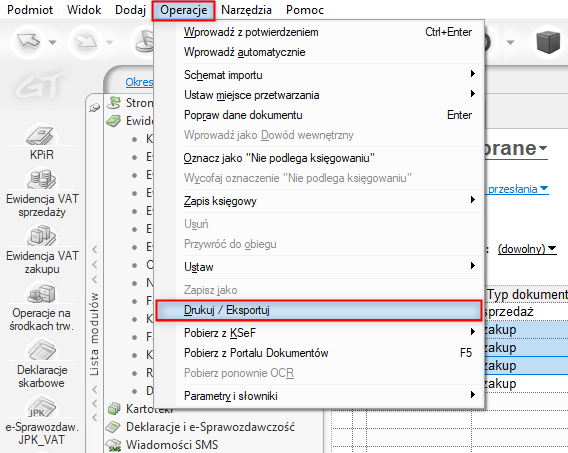
Task: Toggle the module list pin icon
Action: tap(95, 108)
